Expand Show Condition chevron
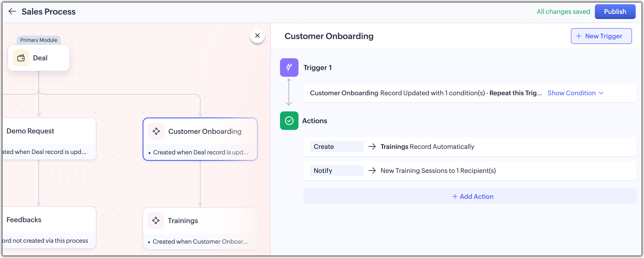Screen dimensions: 644x258 (601, 93)
